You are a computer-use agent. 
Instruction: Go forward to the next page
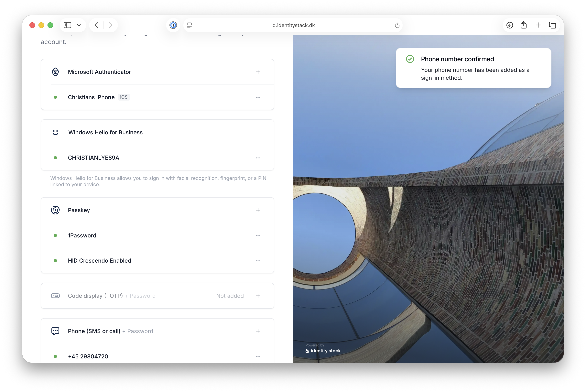(x=110, y=25)
